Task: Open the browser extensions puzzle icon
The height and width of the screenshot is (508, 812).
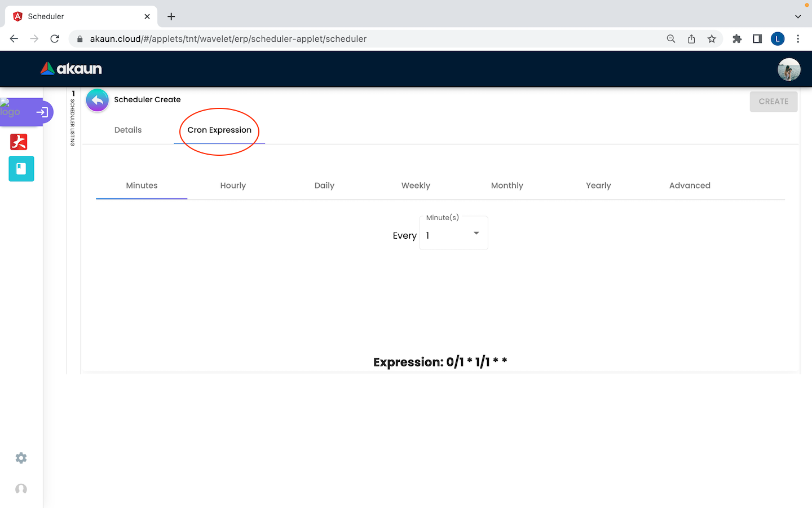Action: point(737,39)
